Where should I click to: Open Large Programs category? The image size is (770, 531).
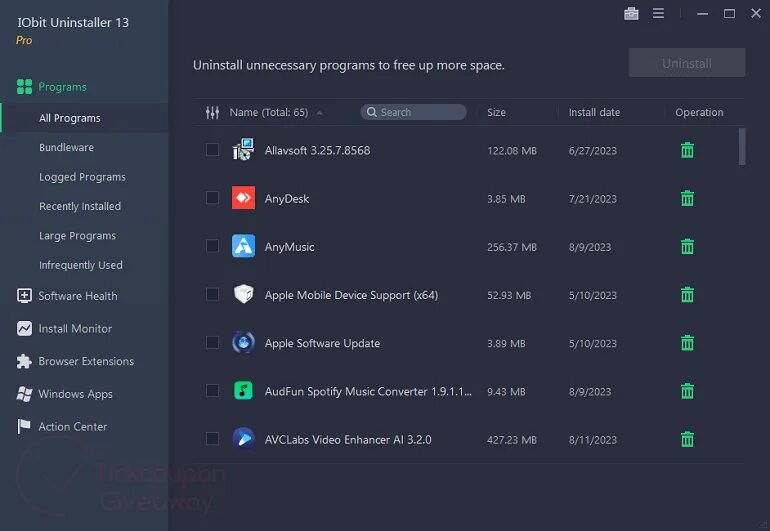pos(77,236)
